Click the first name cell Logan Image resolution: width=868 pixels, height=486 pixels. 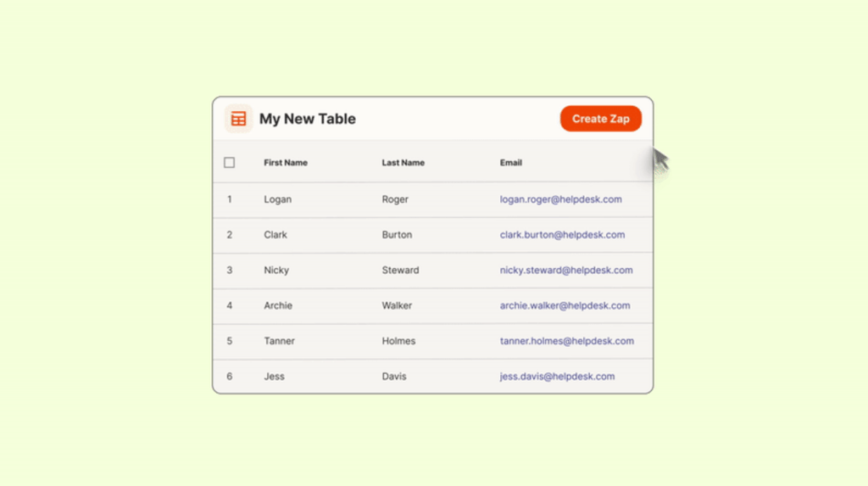pos(277,199)
